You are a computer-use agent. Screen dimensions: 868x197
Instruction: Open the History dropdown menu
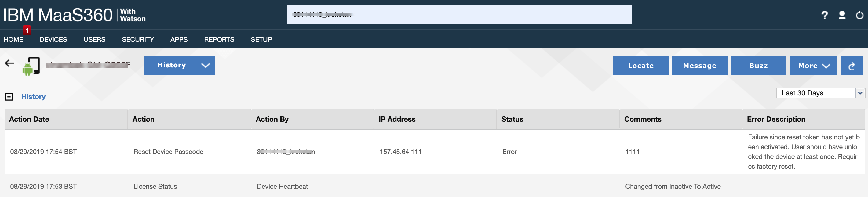tap(180, 66)
